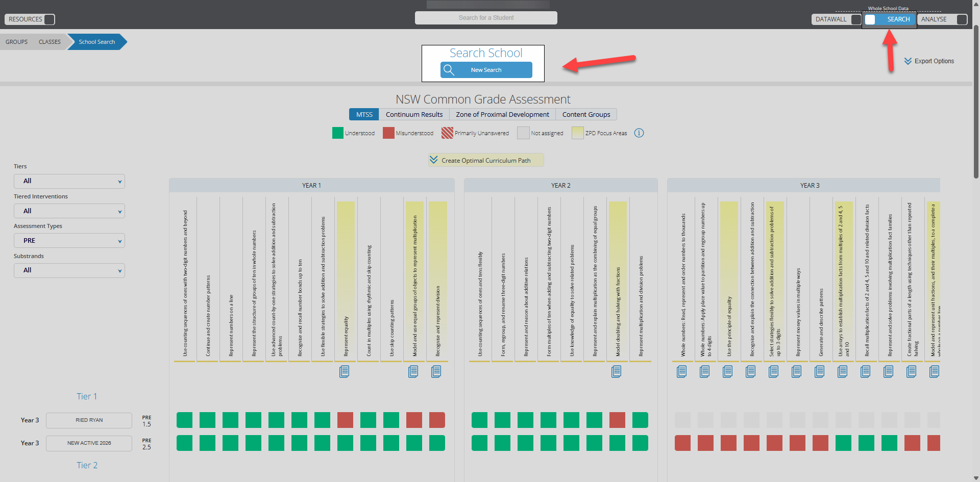Click the PRE 2.5 score for NEW ACTIVE 2026

click(146, 444)
